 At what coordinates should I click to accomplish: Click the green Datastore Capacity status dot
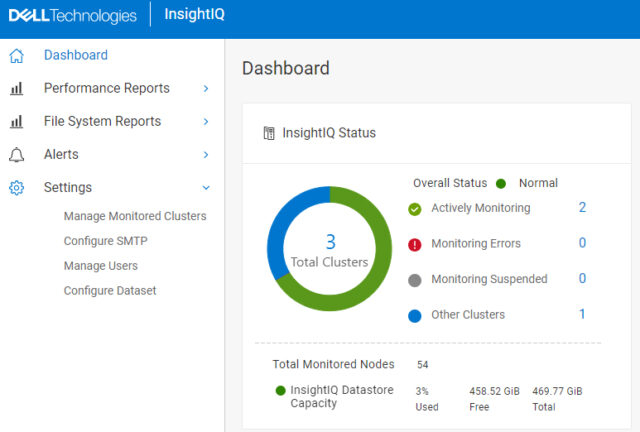point(280,391)
